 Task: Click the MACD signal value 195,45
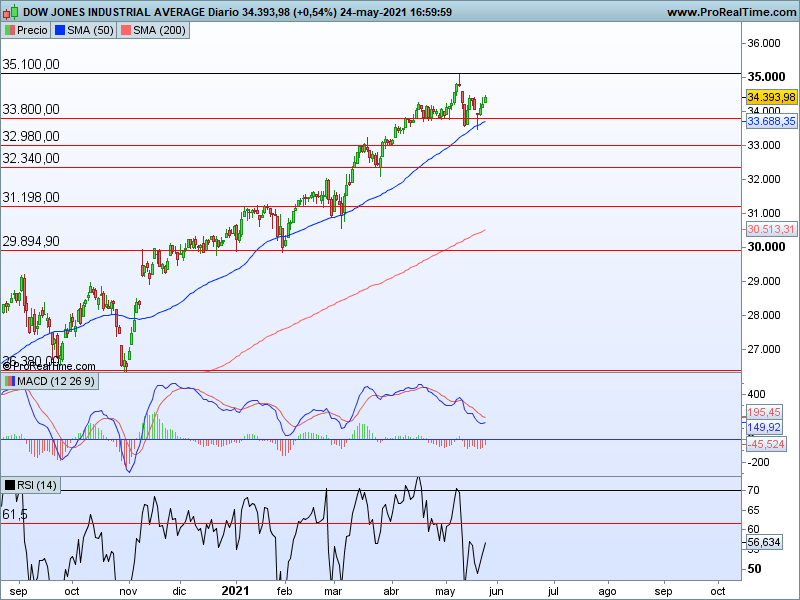[x=764, y=412]
